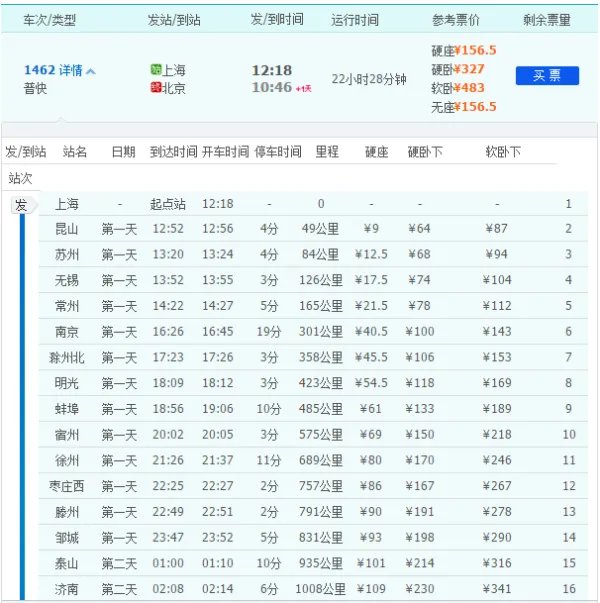Click 硬卧下 column header
The image size is (600, 603).
click(x=425, y=152)
